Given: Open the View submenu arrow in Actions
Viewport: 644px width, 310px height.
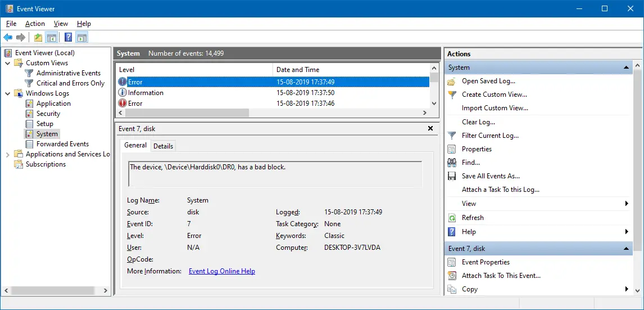Looking at the screenshot, I should pyautogui.click(x=627, y=204).
